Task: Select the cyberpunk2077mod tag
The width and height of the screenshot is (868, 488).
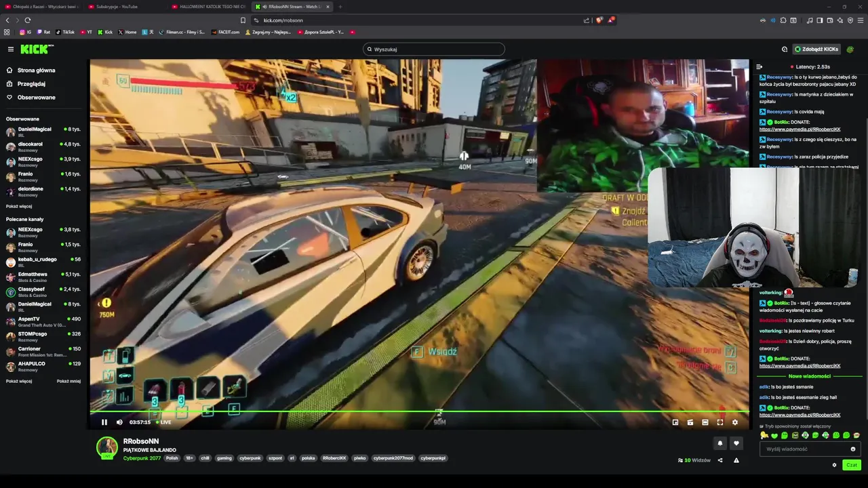Action: (x=393, y=458)
